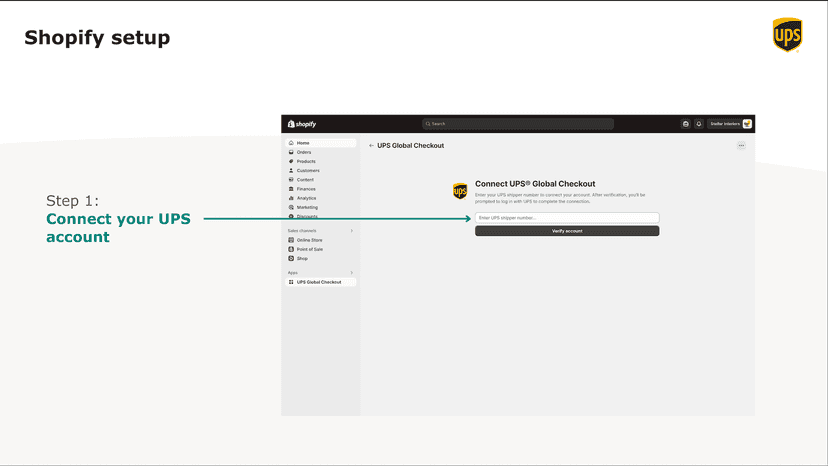Open the notifications bell icon
828x466 pixels.
pyautogui.click(x=699, y=124)
